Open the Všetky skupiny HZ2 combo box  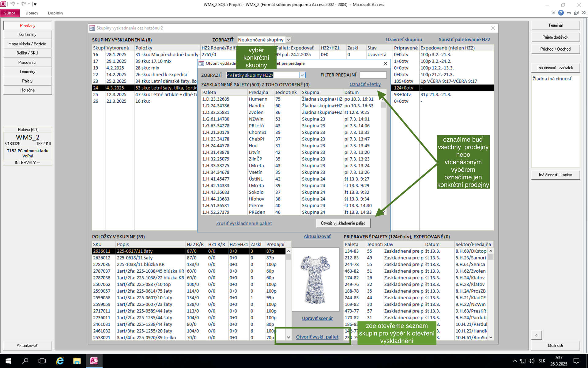tap(302, 75)
